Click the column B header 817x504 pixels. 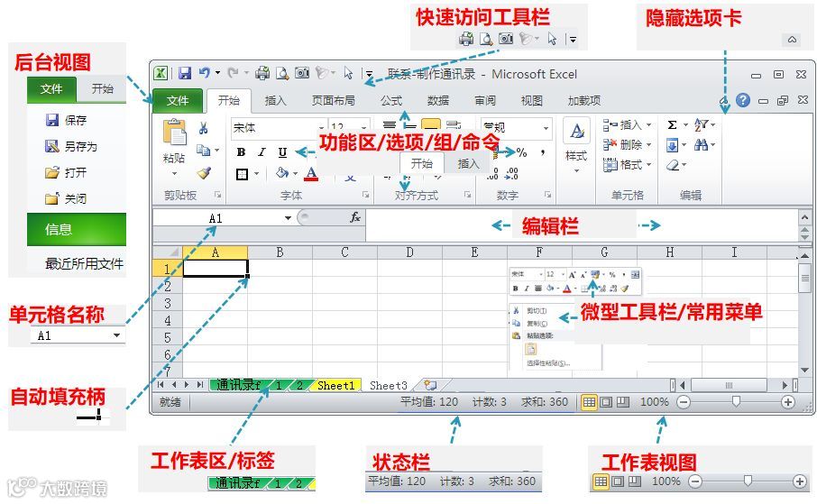[280, 252]
